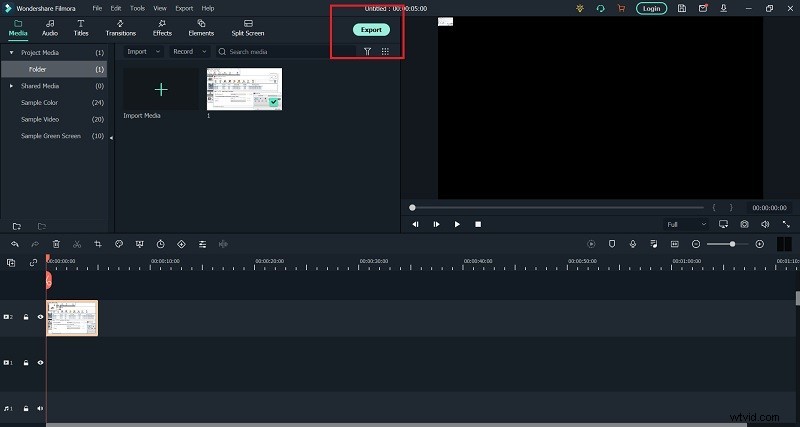The width and height of the screenshot is (800, 427).
Task: Click the Login button
Action: coord(651,8)
